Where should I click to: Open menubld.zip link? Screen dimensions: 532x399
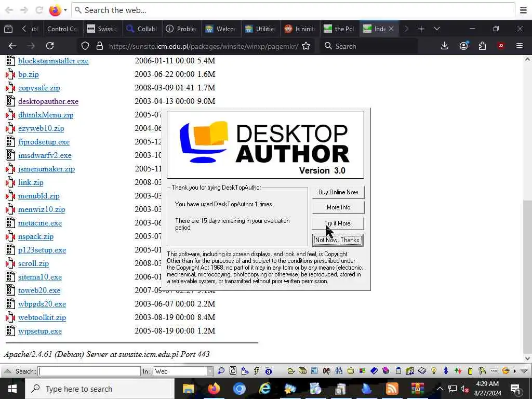pyautogui.click(x=38, y=196)
